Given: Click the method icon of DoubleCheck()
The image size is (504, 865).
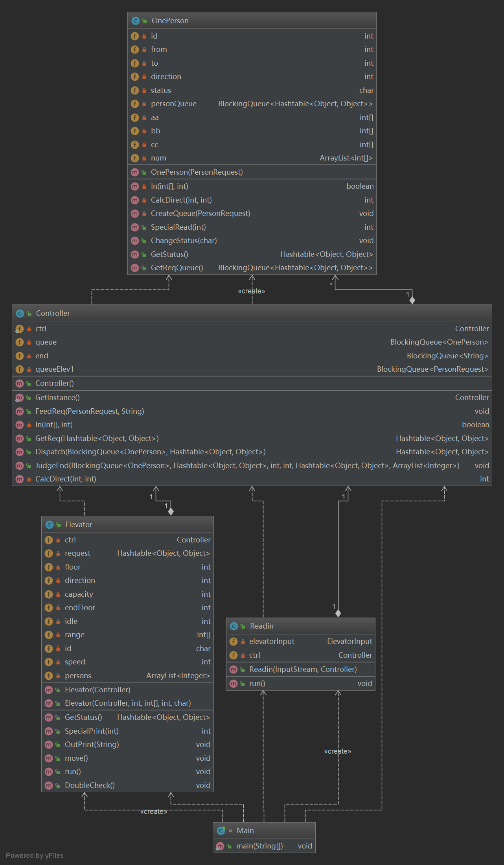Looking at the screenshot, I should click(49, 786).
